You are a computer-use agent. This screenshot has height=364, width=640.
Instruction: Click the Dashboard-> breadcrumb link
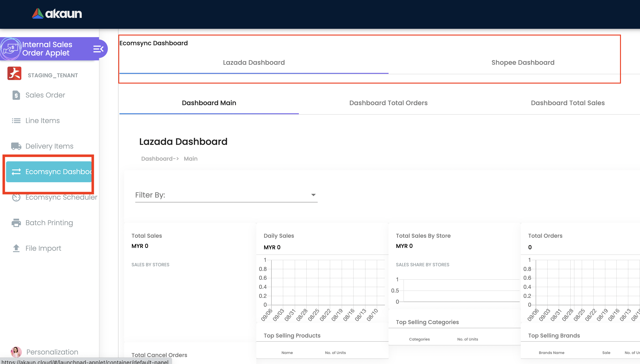click(x=160, y=159)
